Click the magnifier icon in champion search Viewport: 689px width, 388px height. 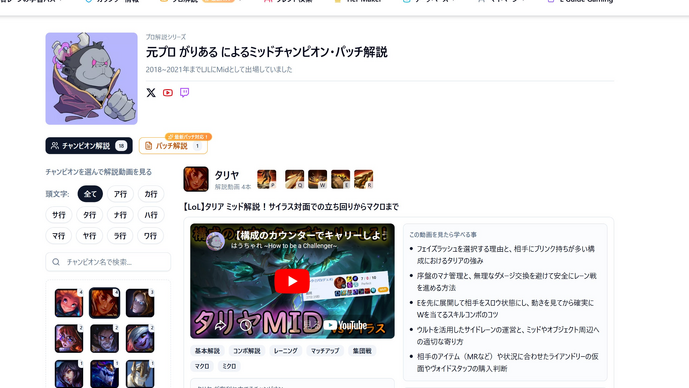click(56, 262)
